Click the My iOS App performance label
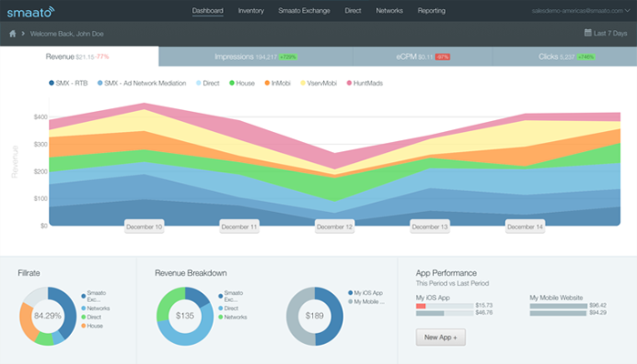The height and width of the screenshot is (364, 637). point(432,298)
